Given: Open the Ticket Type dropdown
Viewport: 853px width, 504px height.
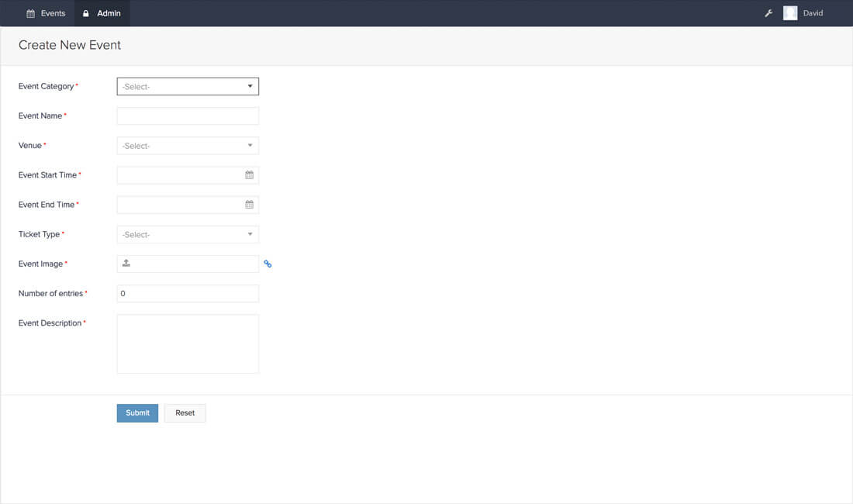Looking at the screenshot, I should [187, 233].
